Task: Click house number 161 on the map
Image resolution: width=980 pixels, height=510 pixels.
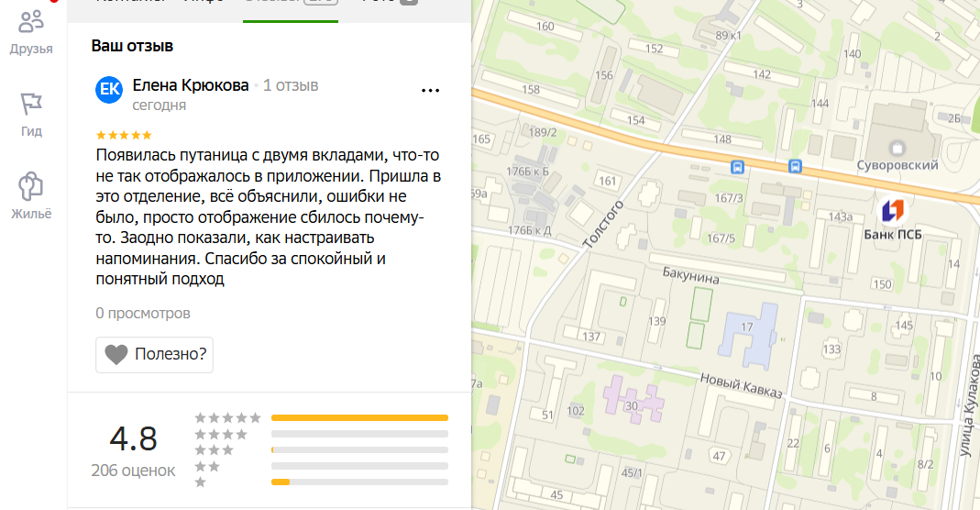Action: tap(608, 182)
